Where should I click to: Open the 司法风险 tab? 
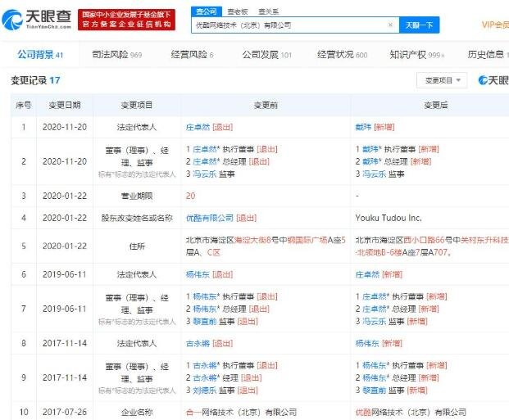click(x=117, y=55)
